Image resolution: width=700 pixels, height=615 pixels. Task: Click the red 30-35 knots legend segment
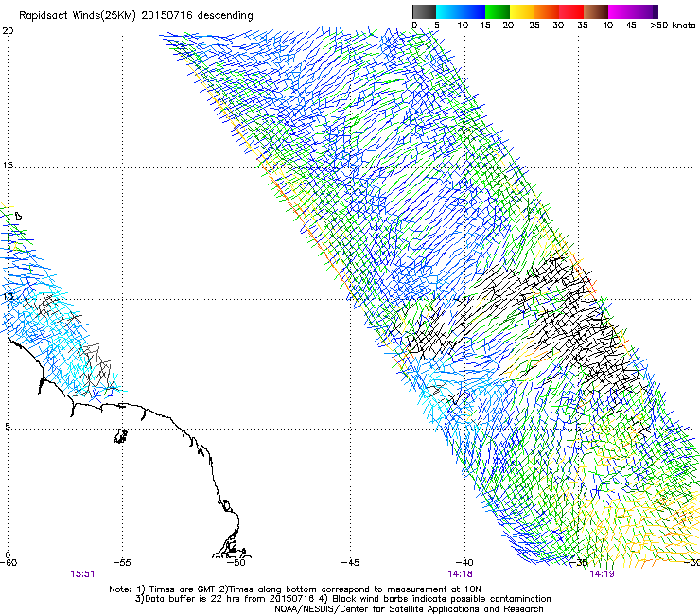[571, 11]
